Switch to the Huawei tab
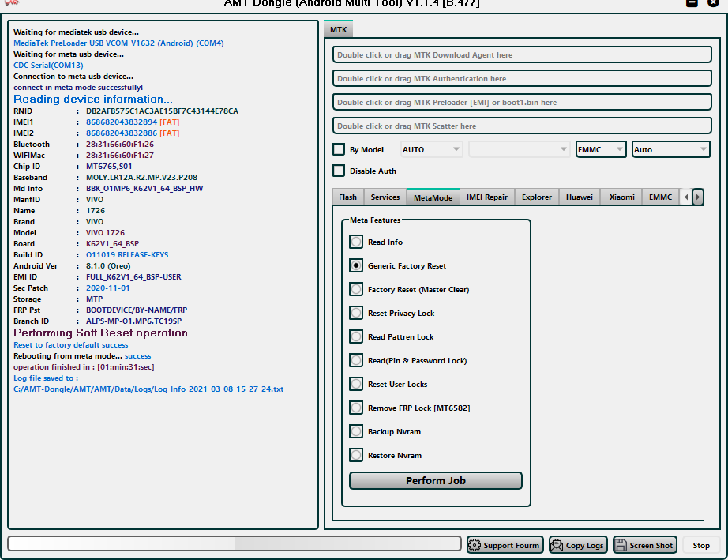This screenshot has width=728, height=560. click(x=580, y=197)
